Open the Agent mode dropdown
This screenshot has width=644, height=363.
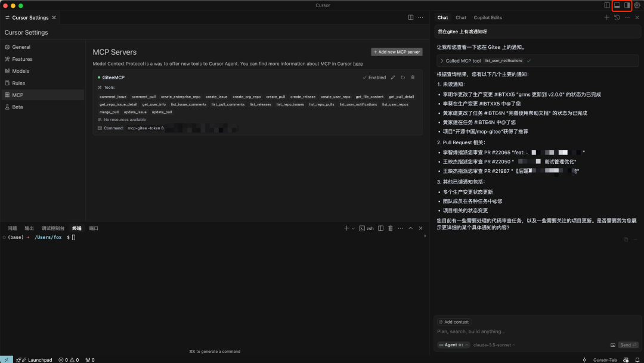point(453,345)
